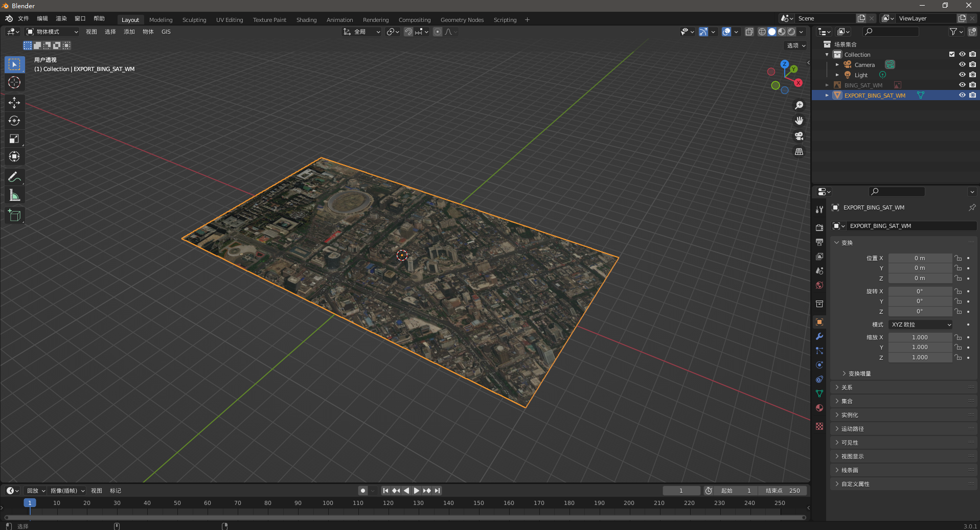The width and height of the screenshot is (980, 530).
Task: Switch to the Geometry Nodes workspace
Action: pyautogui.click(x=462, y=20)
